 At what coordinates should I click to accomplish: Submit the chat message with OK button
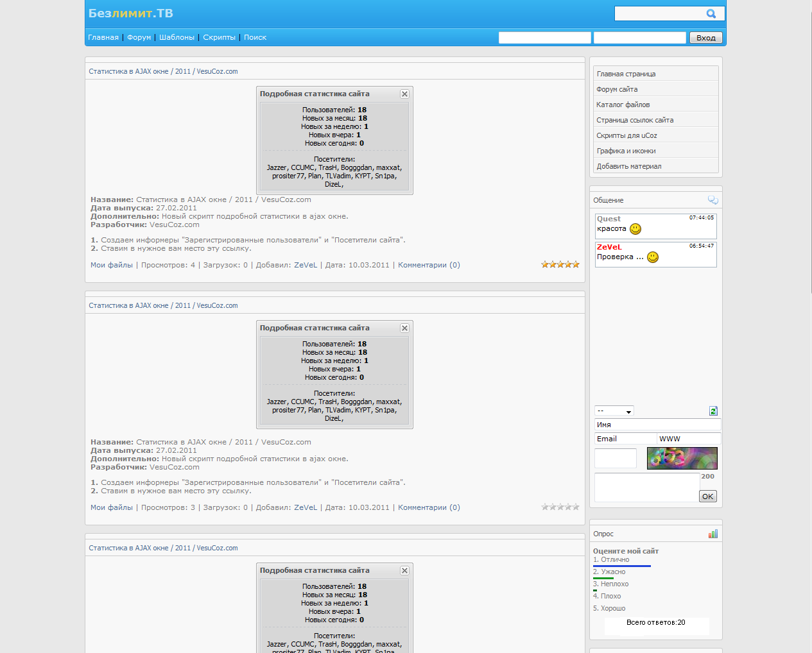[707, 496]
